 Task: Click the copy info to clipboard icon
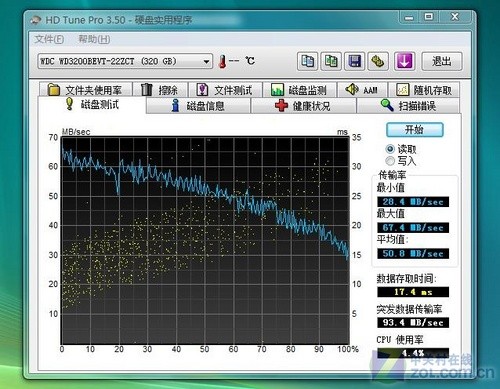(x=307, y=61)
